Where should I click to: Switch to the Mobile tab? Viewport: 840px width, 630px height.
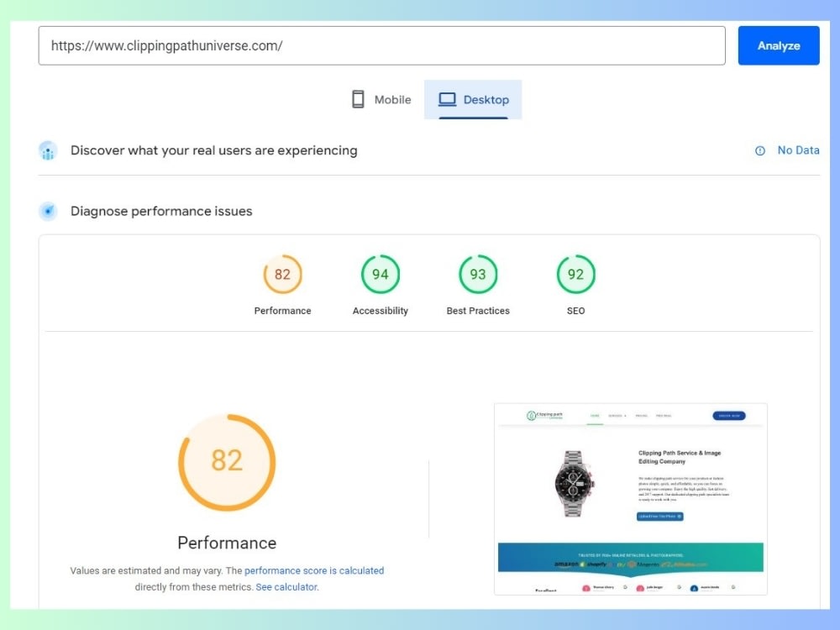point(381,100)
